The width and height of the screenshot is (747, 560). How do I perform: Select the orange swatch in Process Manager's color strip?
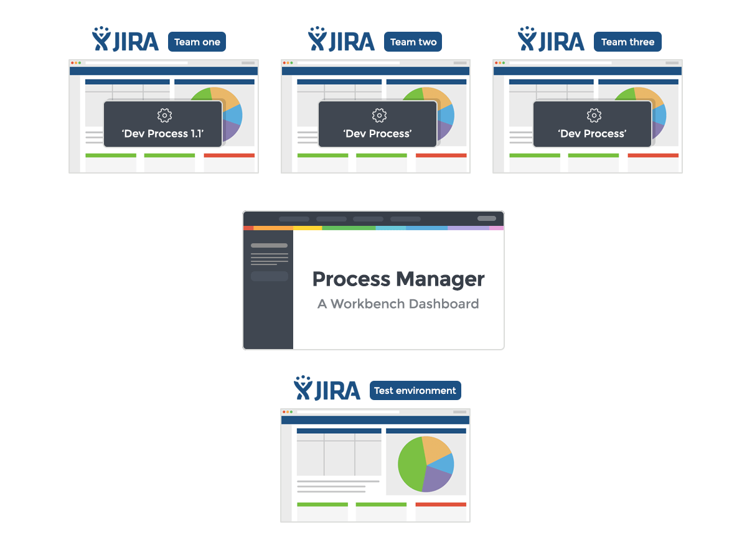click(274, 228)
